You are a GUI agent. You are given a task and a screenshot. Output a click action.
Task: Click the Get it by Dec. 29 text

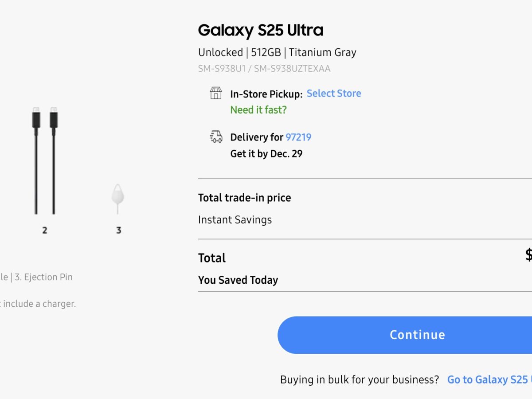pyautogui.click(x=266, y=154)
